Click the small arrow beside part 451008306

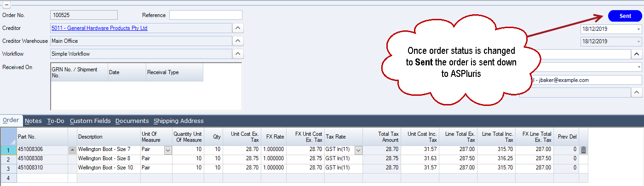[72, 150]
